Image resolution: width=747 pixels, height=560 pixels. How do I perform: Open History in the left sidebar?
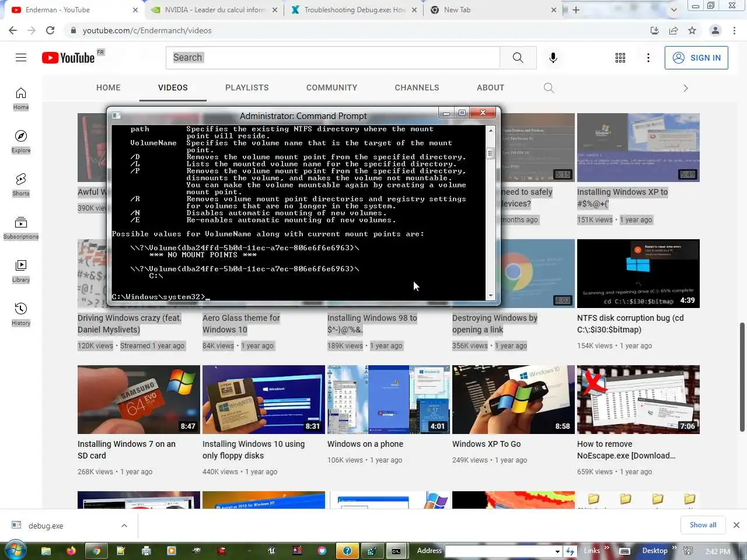(21, 314)
